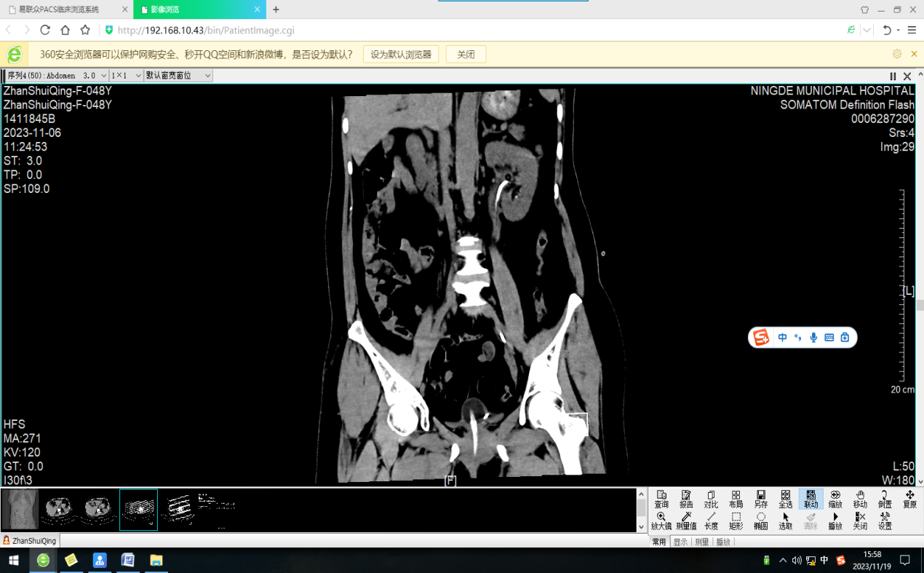Viewport: 924px width, 573px height.
Task: Open the 1×1 layout dropdown
Action: pos(127,76)
